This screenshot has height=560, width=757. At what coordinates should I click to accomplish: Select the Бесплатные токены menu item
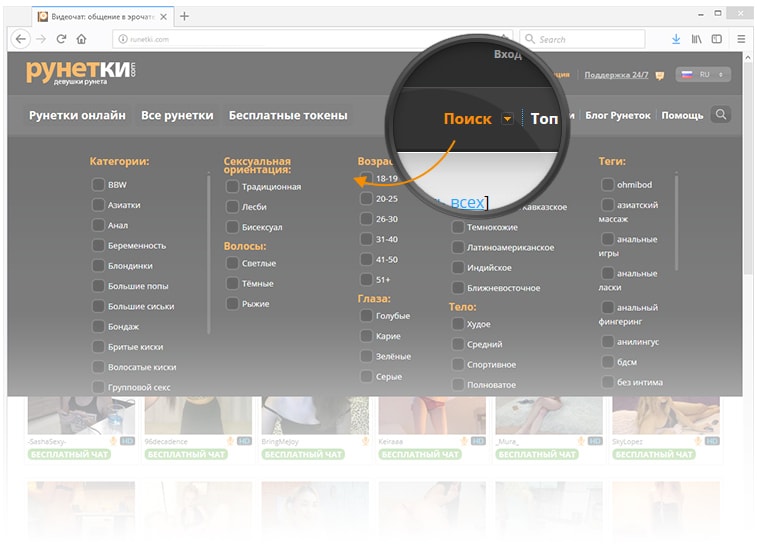[x=288, y=115]
